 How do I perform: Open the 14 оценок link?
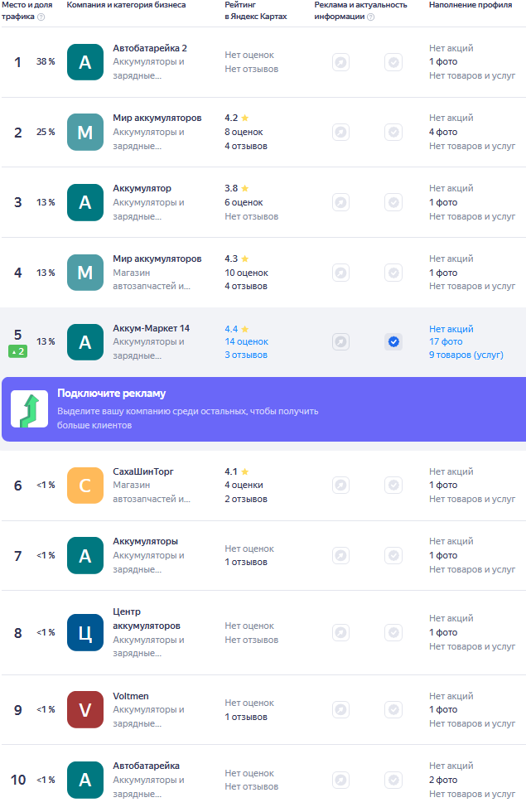coord(247,341)
